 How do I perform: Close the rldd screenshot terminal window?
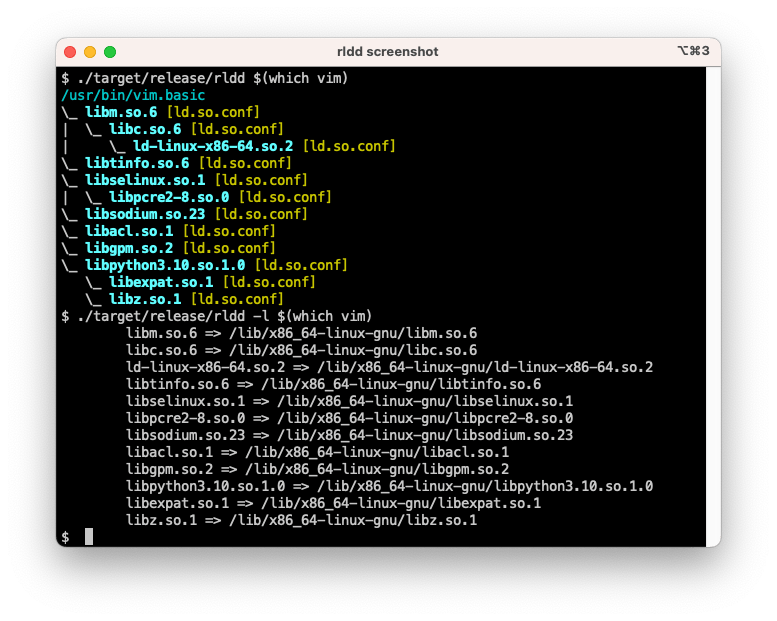tap(70, 52)
